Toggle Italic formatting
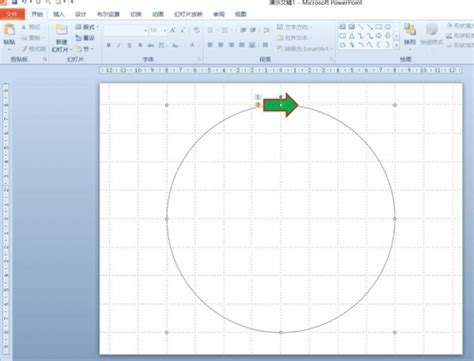Screen dimensions: 474x361 click(x=119, y=45)
